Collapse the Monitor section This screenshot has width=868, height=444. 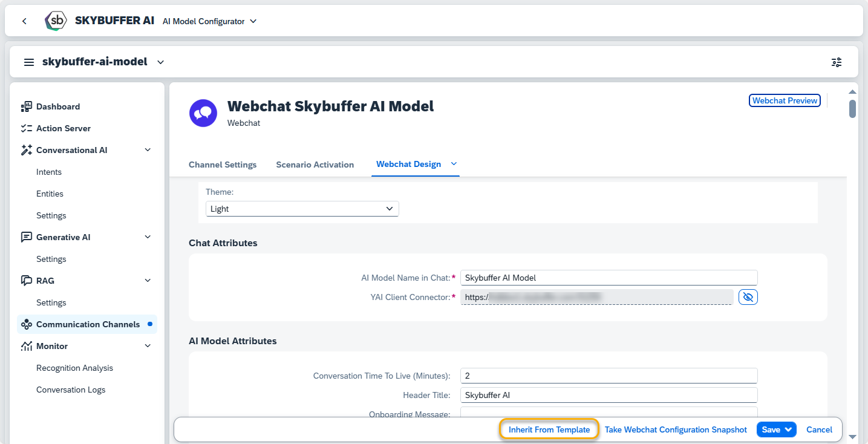(148, 346)
